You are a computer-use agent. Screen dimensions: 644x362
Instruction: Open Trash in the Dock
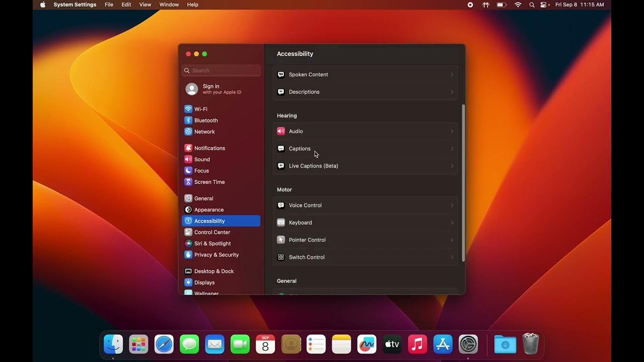click(531, 344)
